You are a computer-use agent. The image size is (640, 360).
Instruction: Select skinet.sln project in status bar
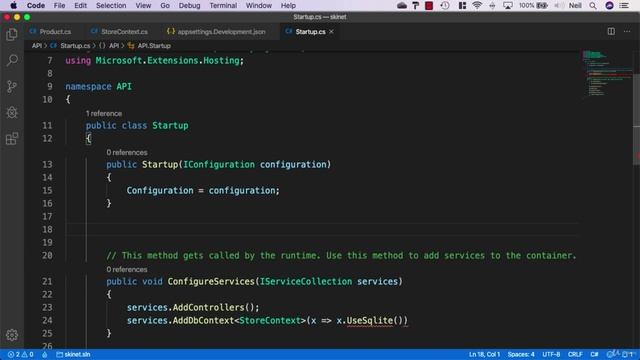click(73, 354)
